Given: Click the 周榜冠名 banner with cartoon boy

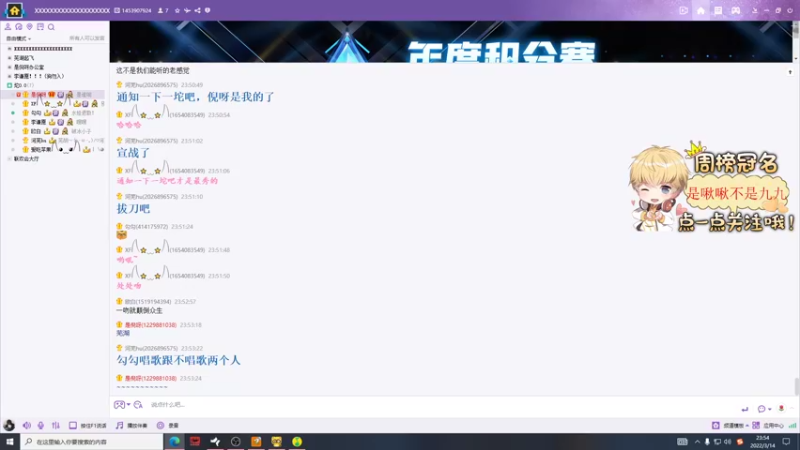Looking at the screenshot, I should [x=712, y=188].
